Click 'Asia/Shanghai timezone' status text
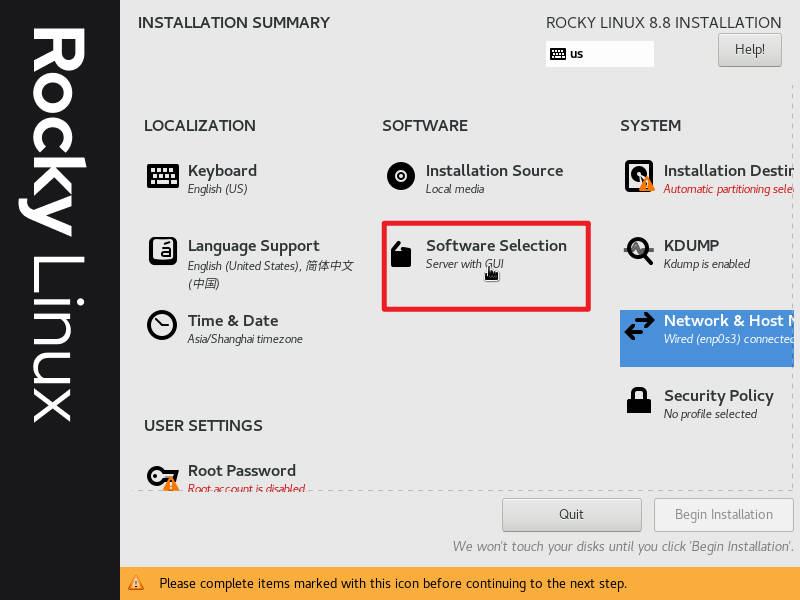The image size is (800, 600). click(x=245, y=339)
